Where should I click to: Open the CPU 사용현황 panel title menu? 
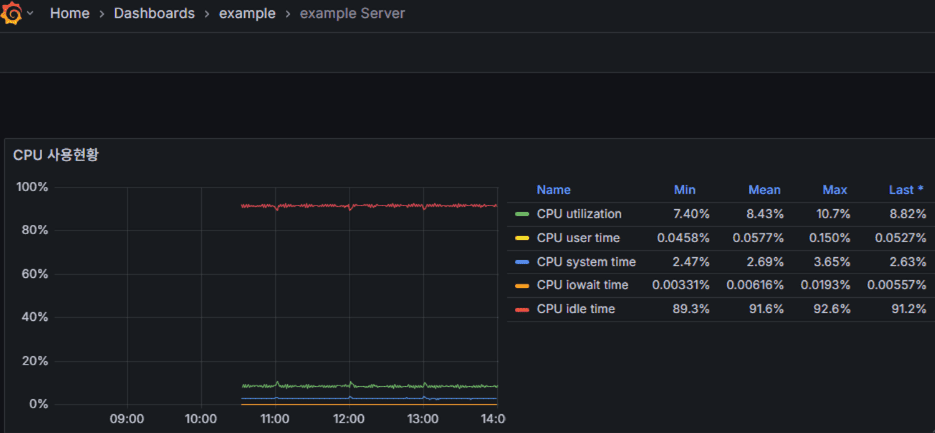tap(56, 155)
